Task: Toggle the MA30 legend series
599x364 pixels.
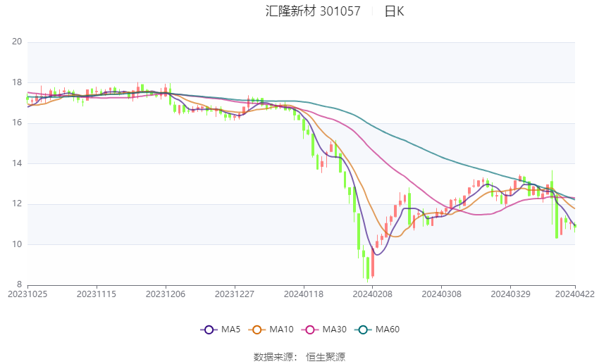Action: pos(324,330)
